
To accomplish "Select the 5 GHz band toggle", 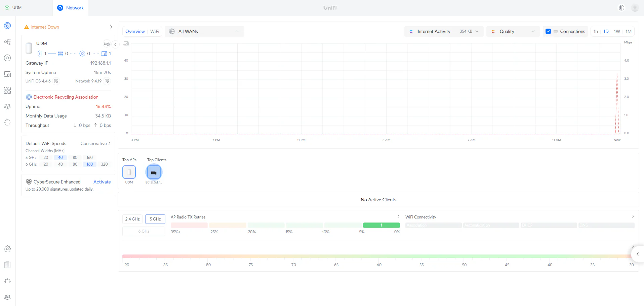I will tap(155, 219).
